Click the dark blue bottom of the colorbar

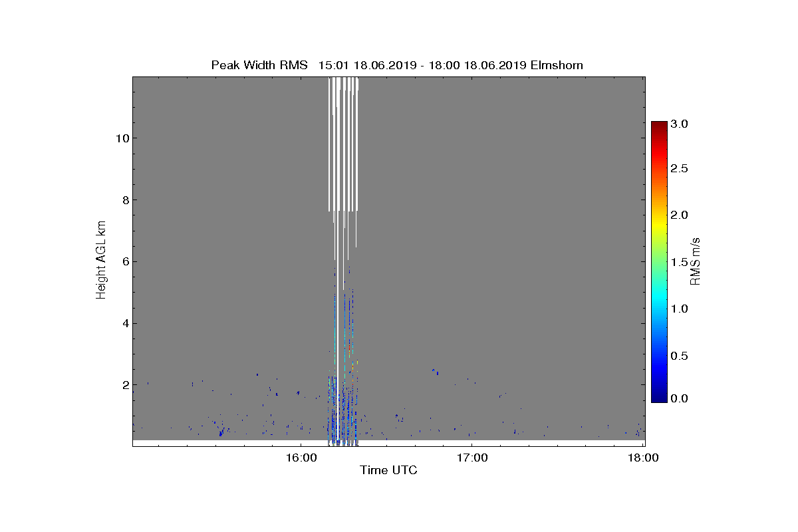point(659,396)
